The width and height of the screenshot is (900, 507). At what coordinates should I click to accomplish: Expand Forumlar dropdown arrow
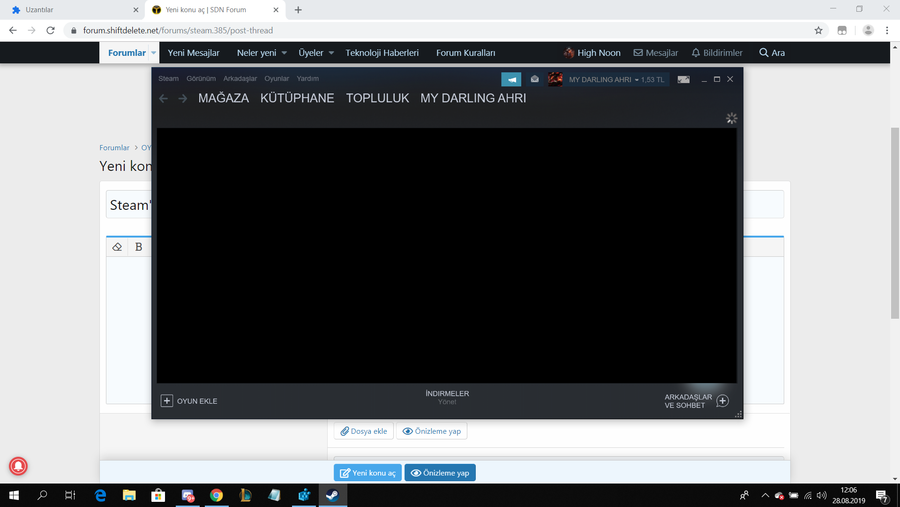click(153, 53)
